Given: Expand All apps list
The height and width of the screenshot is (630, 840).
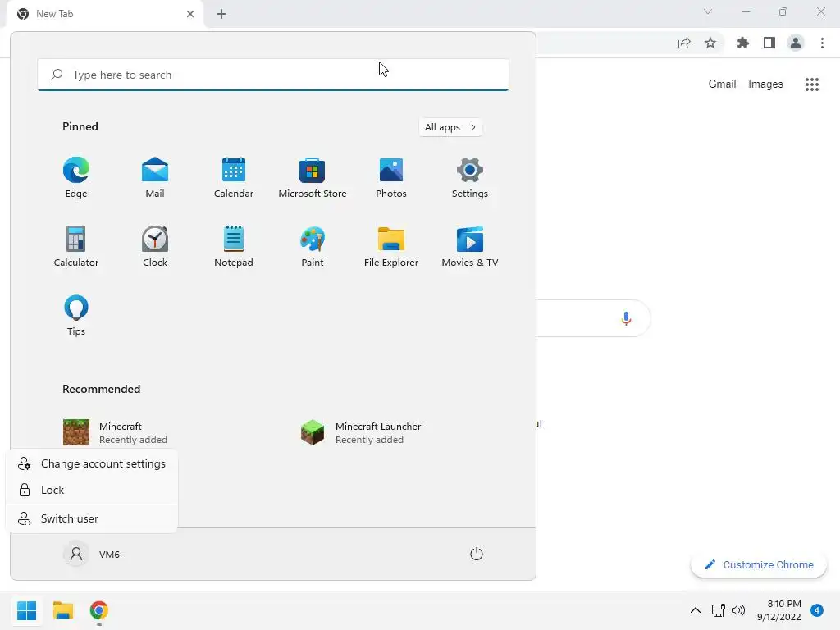Looking at the screenshot, I should (450, 127).
